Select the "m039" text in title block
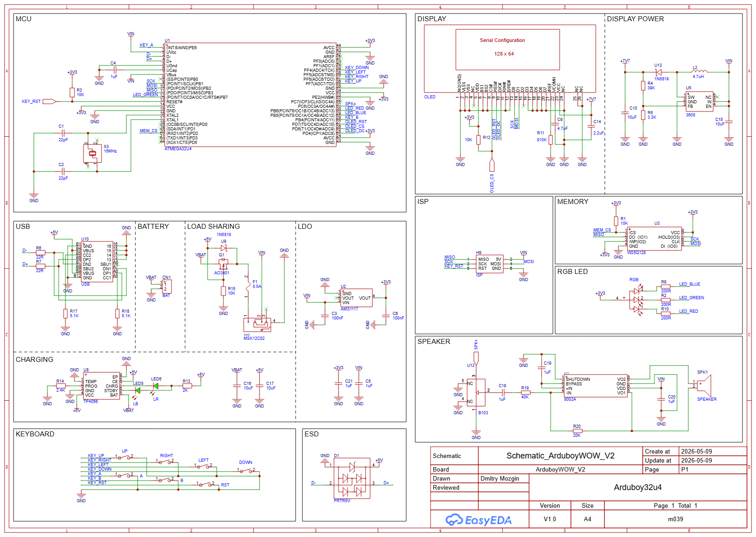The width and height of the screenshot is (756, 537). pos(675,519)
